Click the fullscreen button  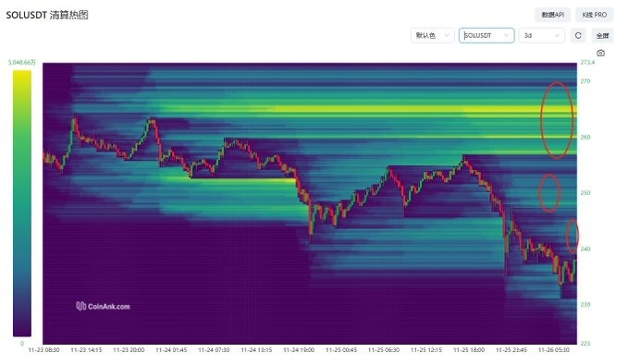click(x=602, y=36)
